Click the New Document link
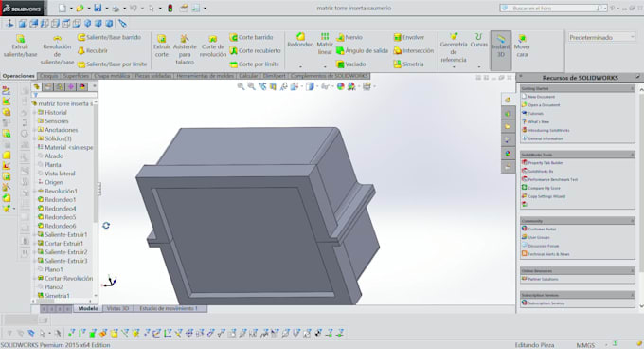Image resolution: width=644 pixels, height=349 pixels. click(541, 97)
